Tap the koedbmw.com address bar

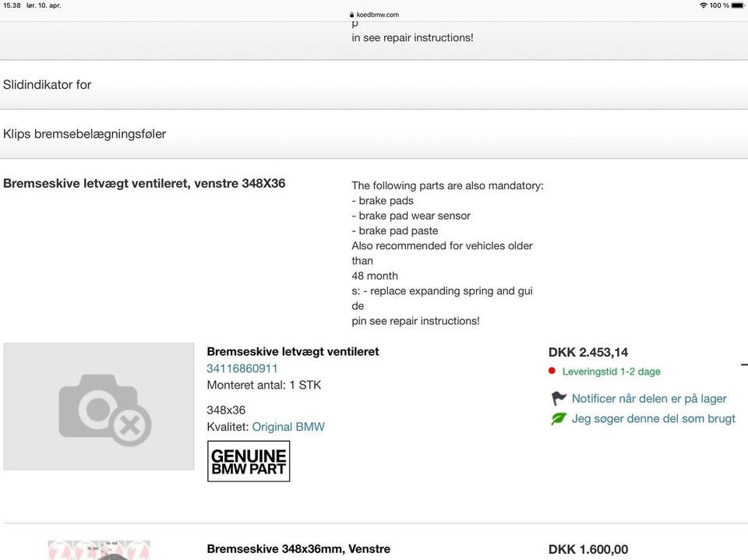pos(377,15)
